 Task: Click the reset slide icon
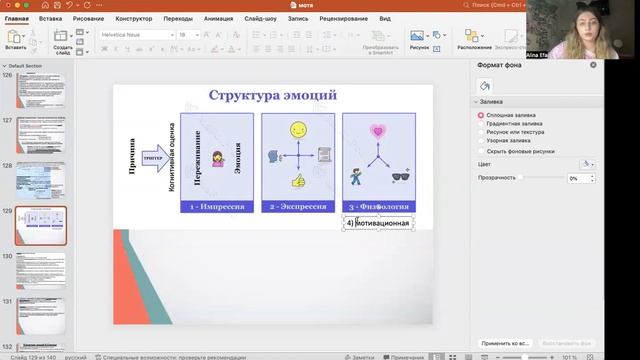[x=80, y=42]
